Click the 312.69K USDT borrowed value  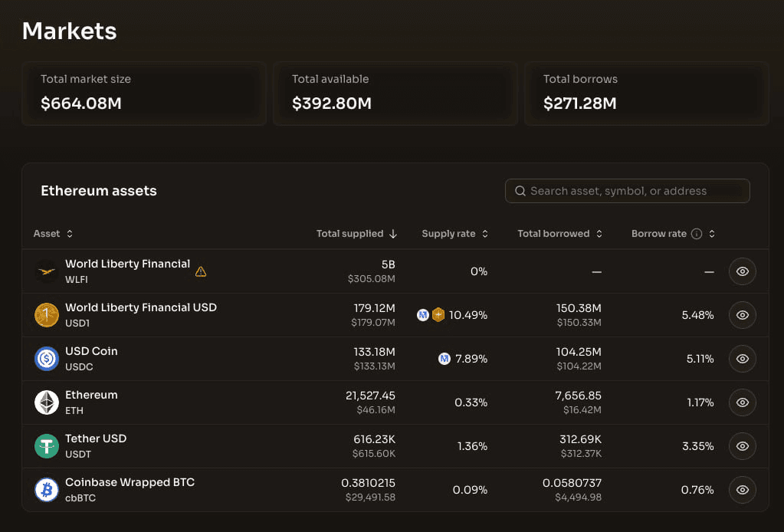click(x=580, y=439)
